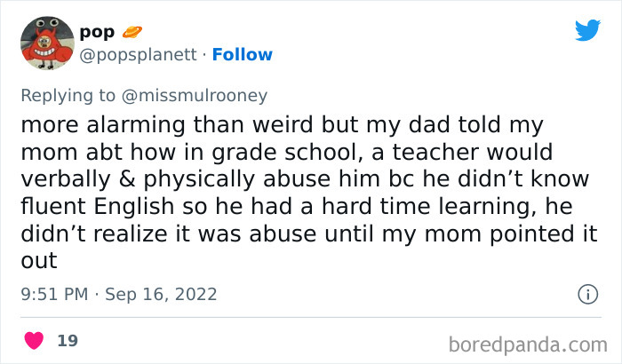Follow the popsplanett account
The image size is (622, 364).
tap(241, 55)
